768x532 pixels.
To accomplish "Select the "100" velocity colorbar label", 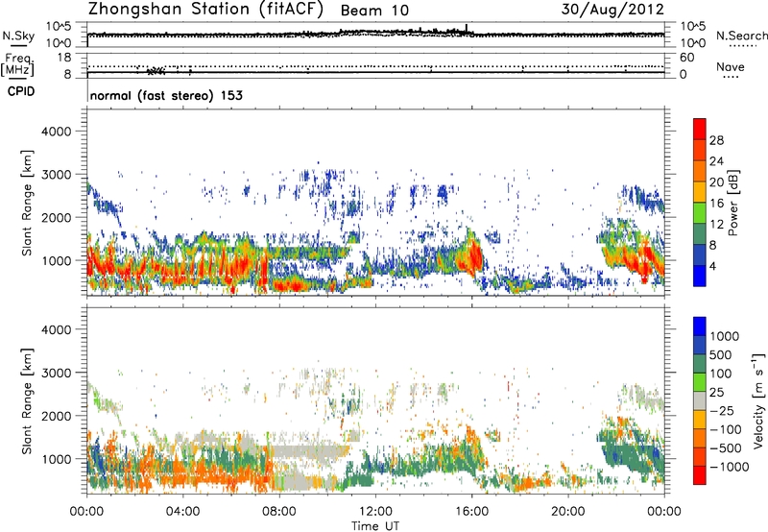I will pyautogui.click(x=721, y=374).
